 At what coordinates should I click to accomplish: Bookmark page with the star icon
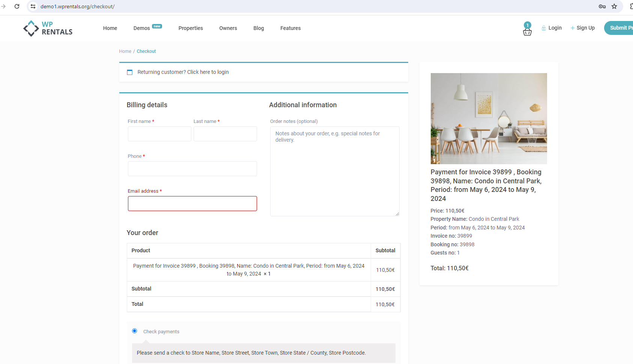point(614,6)
